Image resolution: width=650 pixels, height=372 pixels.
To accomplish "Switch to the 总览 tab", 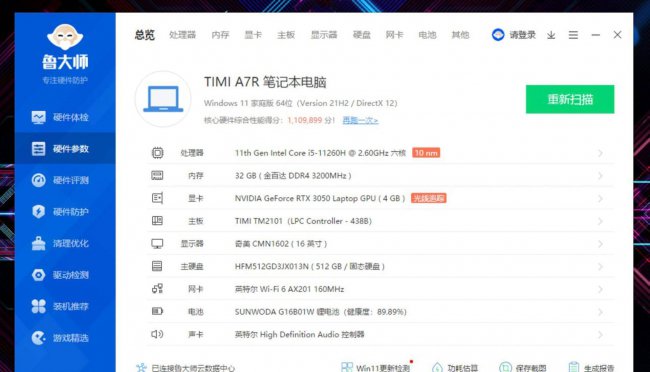I will click(x=145, y=35).
